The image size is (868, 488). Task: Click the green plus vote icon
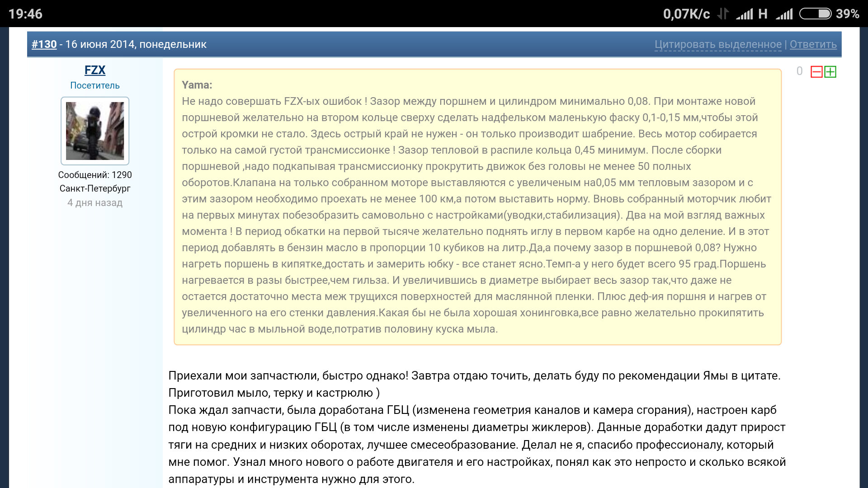(x=830, y=72)
